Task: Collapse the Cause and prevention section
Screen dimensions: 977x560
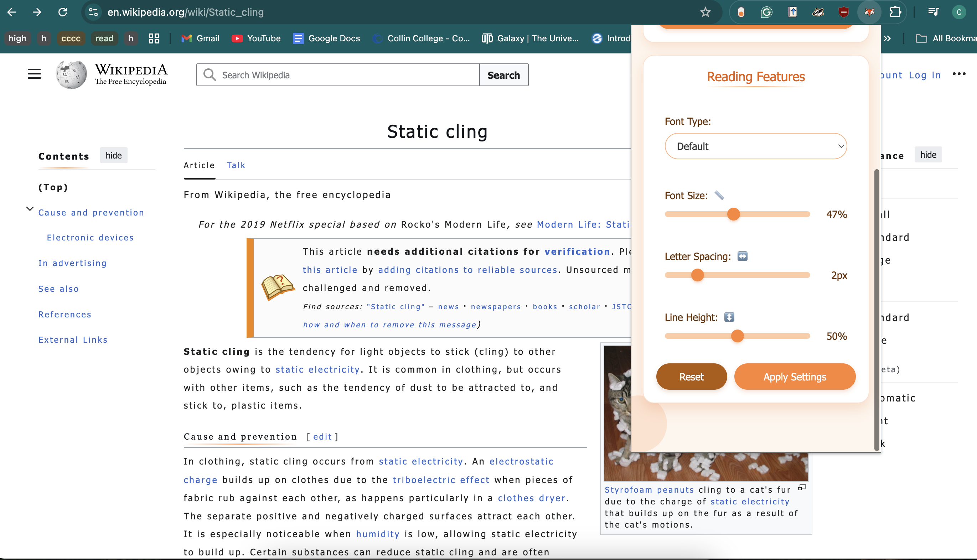Action: [x=30, y=209]
